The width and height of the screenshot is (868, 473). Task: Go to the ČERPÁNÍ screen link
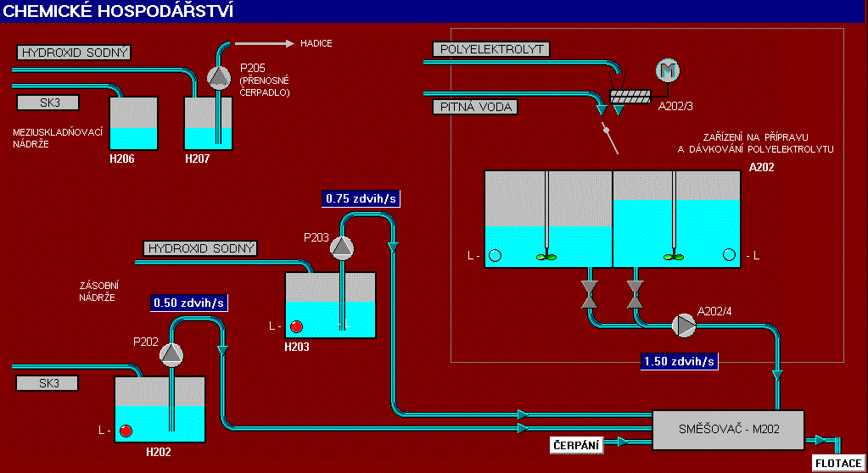pyautogui.click(x=578, y=445)
